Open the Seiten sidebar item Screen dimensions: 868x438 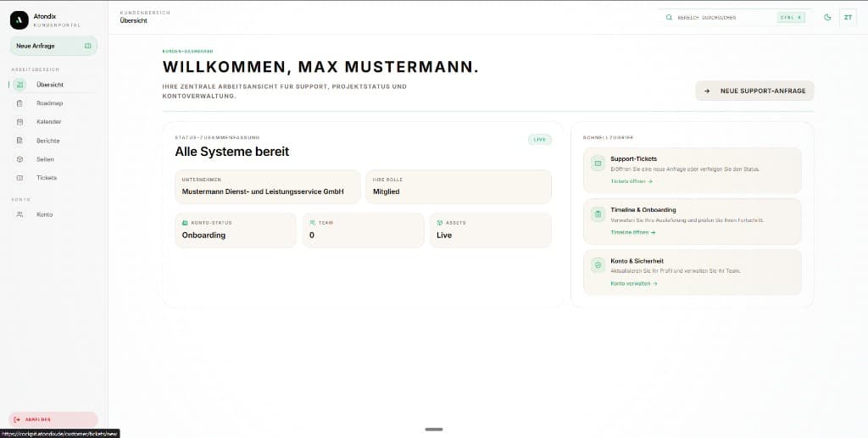coord(53,159)
